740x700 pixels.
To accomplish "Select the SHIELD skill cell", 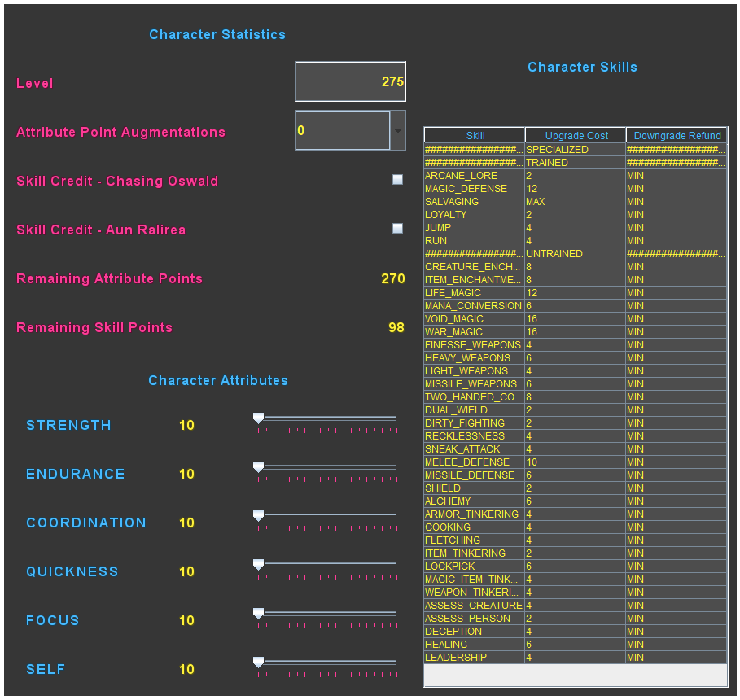I will (x=475, y=488).
